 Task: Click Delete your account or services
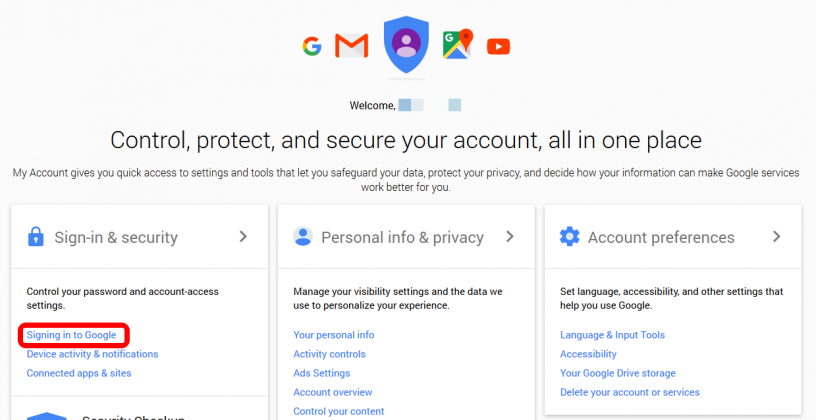630,392
